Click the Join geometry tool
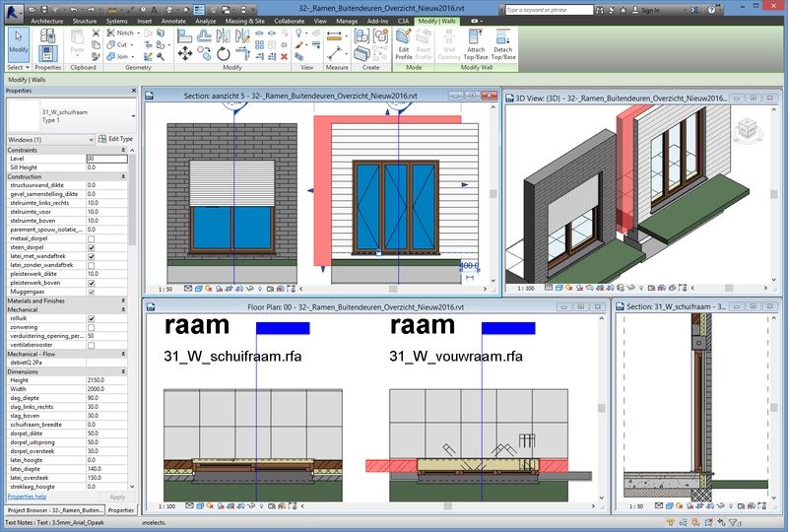The height and width of the screenshot is (532, 788). pyautogui.click(x=119, y=56)
